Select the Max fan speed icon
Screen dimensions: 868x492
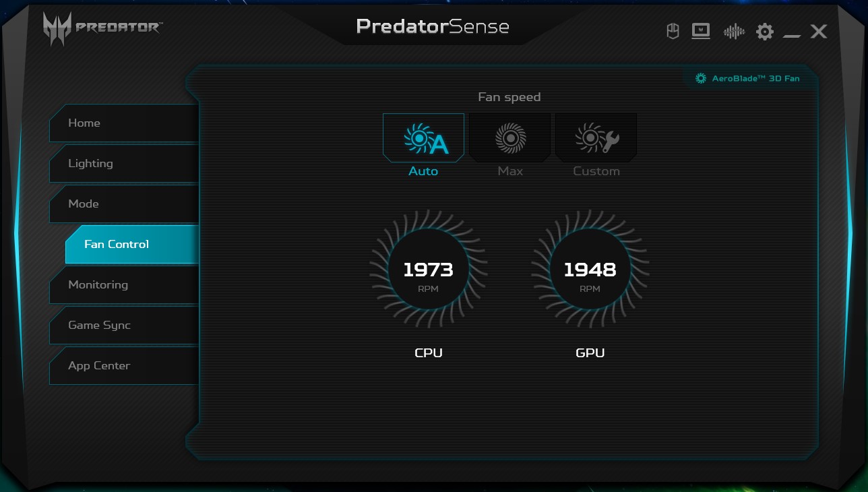(510, 138)
